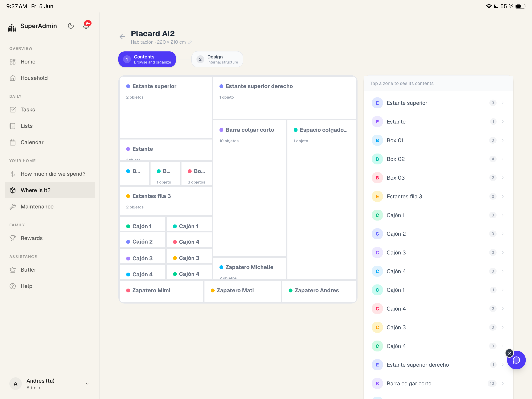Edit dimensions with pencil icon
This screenshot has width=532, height=399.
click(x=190, y=42)
